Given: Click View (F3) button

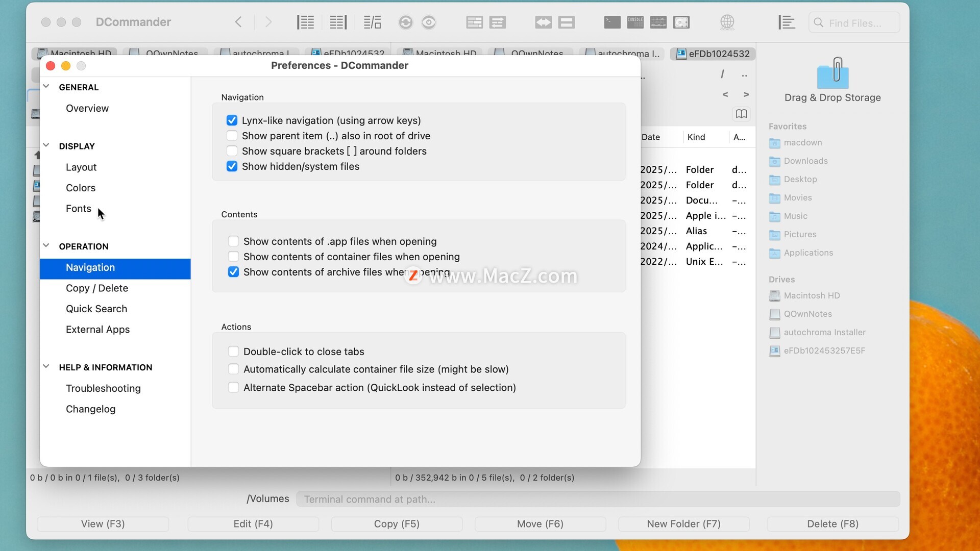Looking at the screenshot, I should pos(103,524).
